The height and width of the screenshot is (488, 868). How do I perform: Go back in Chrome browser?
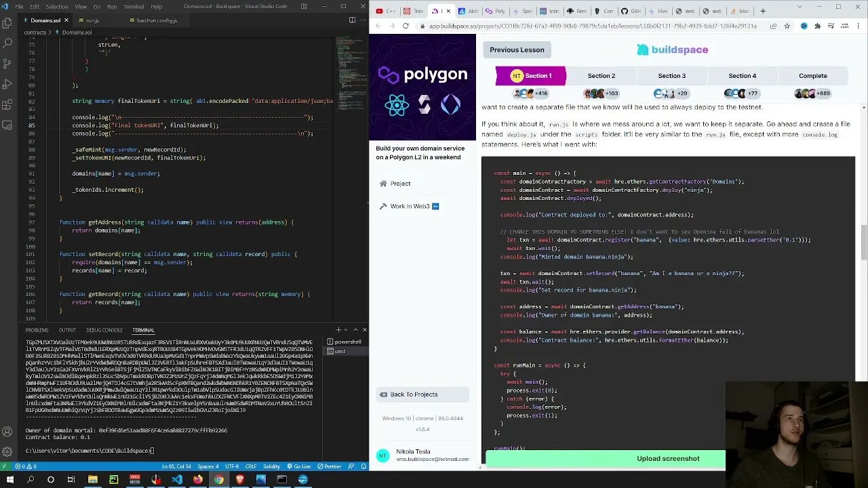(x=378, y=26)
